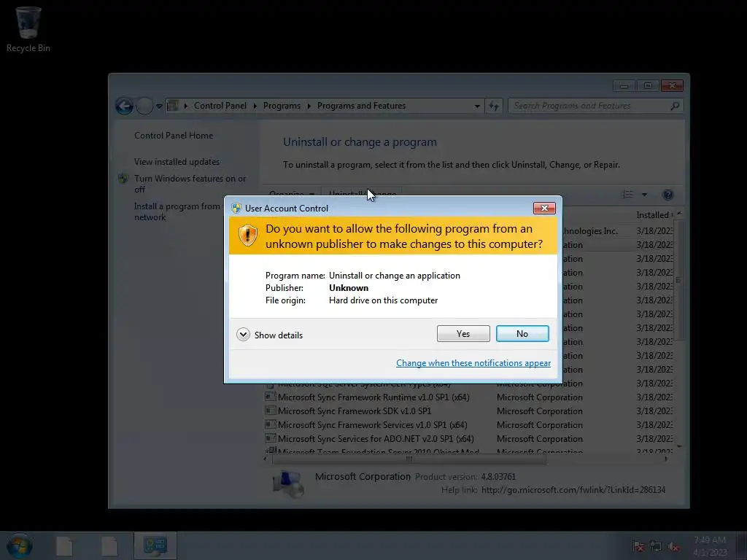Viewport: 747px width, 560px height.
Task: Click the horizontal scrollbar of program list
Action: [409, 459]
